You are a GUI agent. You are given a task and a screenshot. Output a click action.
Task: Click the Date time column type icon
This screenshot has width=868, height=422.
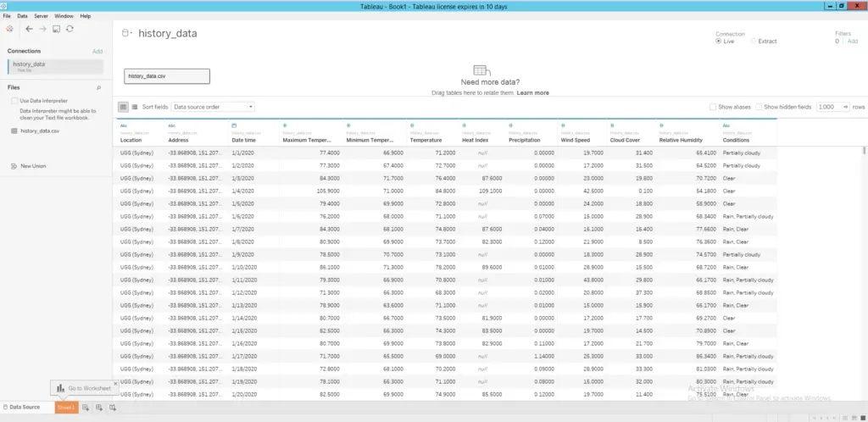coord(234,125)
